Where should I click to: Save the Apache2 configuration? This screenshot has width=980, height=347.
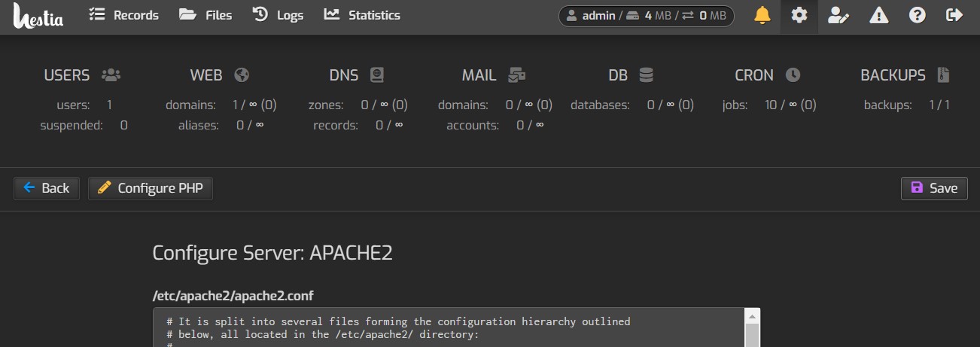click(x=934, y=188)
